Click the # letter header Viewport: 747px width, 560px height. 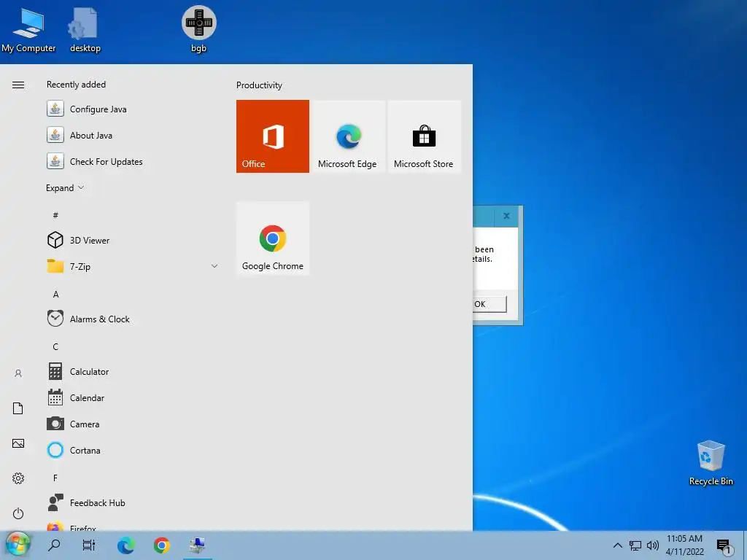tap(55, 215)
